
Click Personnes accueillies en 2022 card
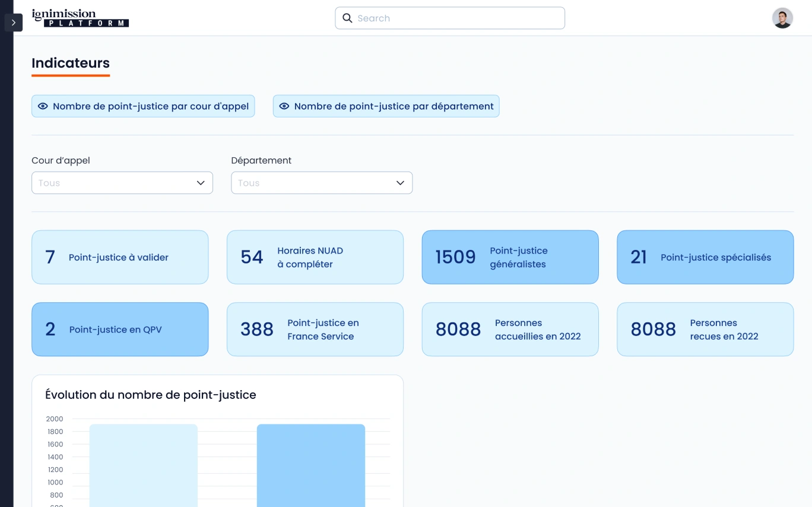click(510, 329)
